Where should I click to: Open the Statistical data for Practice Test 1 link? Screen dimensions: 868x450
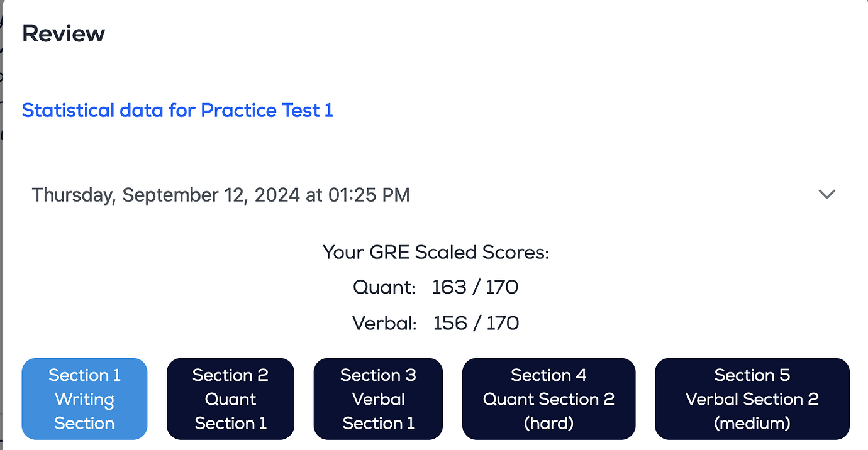pyautogui.click(x=177, y=110)
